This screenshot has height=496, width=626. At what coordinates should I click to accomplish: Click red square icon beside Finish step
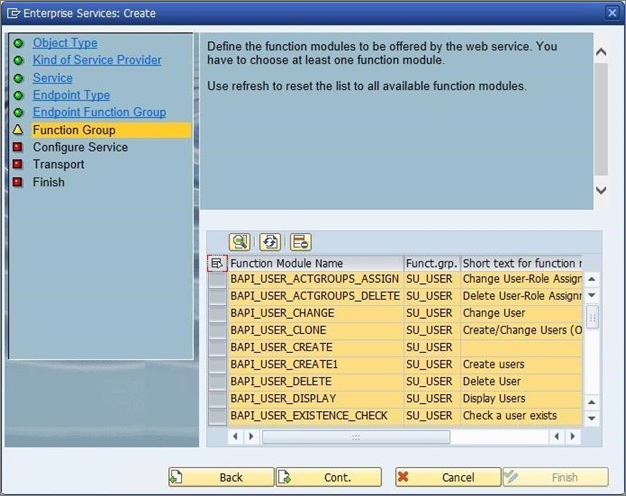18,182
